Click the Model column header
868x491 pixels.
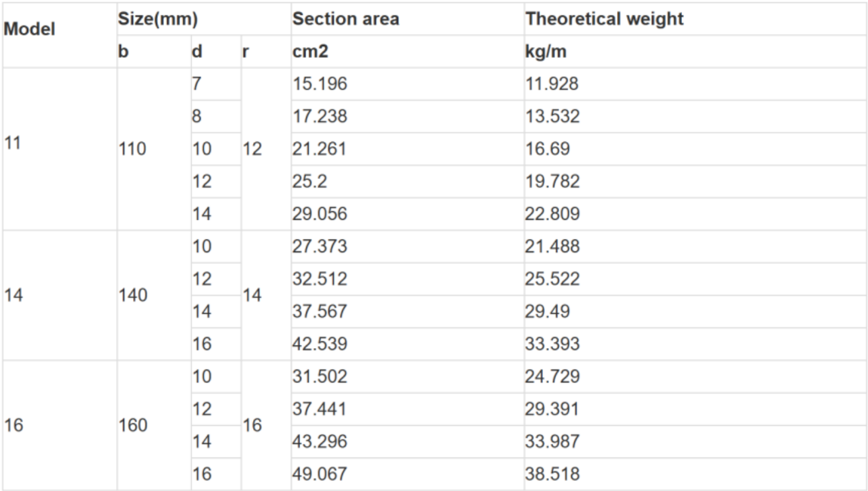coord(30,30)
